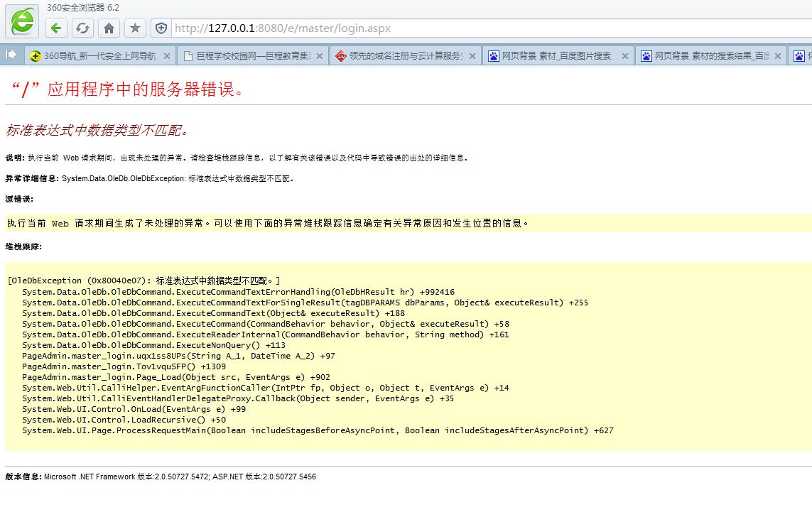Switch to the 巨程学校校园网 tab
Screen dimensions: 812x517
(247, 55)
